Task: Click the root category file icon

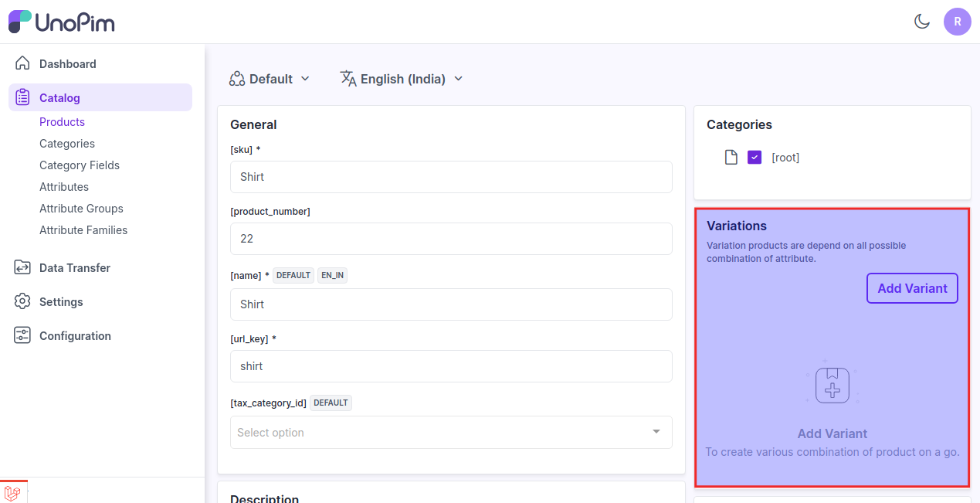Action: tap(731, 158)
